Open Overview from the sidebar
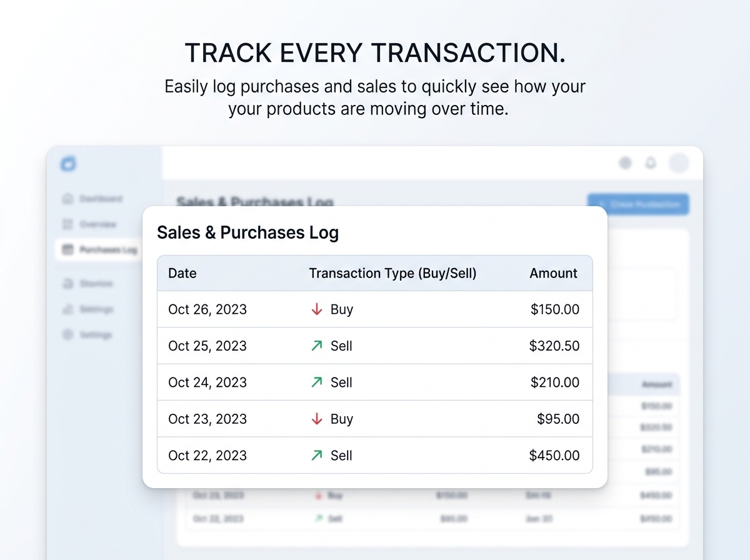750x560 pixels. point(97,224)
